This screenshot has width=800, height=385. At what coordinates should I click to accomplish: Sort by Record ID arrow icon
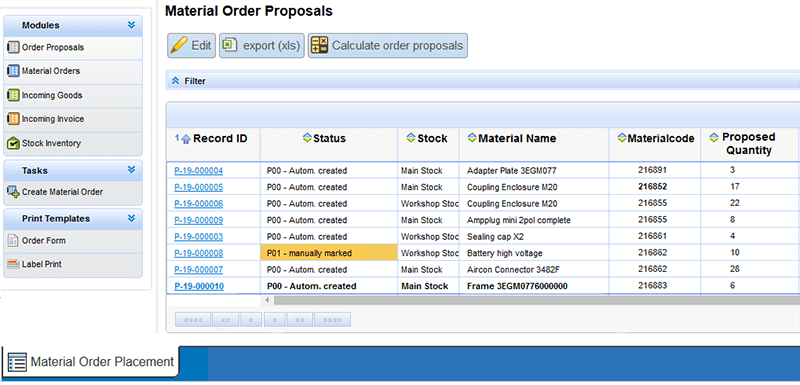click(186, 139)
